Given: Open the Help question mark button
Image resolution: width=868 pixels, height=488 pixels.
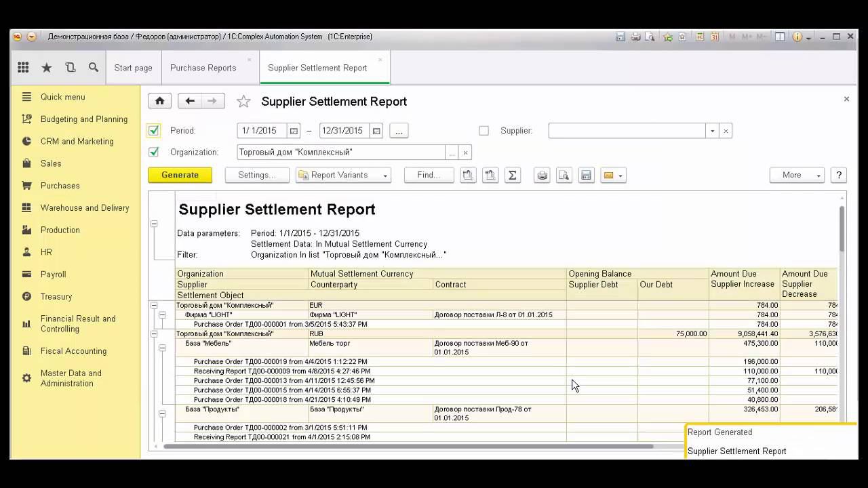Looking at the screenshot, I should 839,175.
